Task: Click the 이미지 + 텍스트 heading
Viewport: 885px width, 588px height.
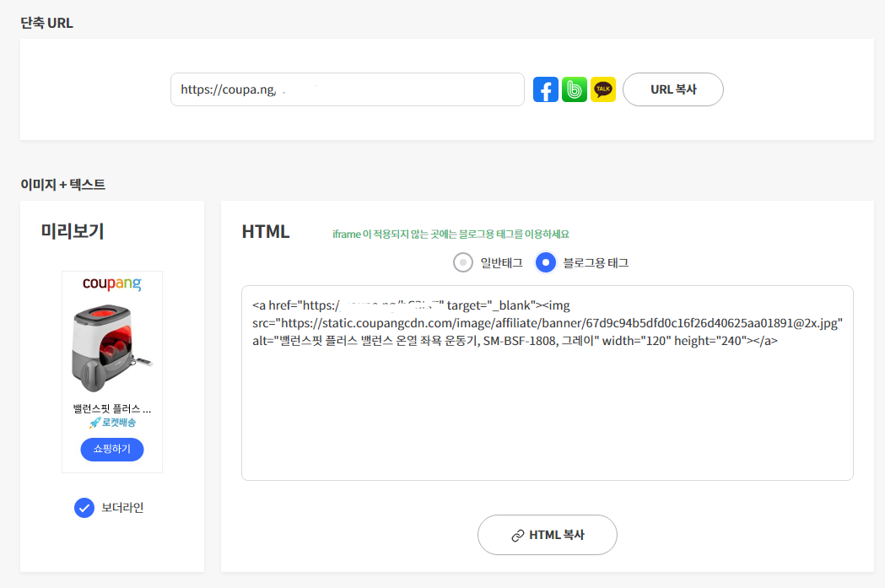Action: click(62, 185)
